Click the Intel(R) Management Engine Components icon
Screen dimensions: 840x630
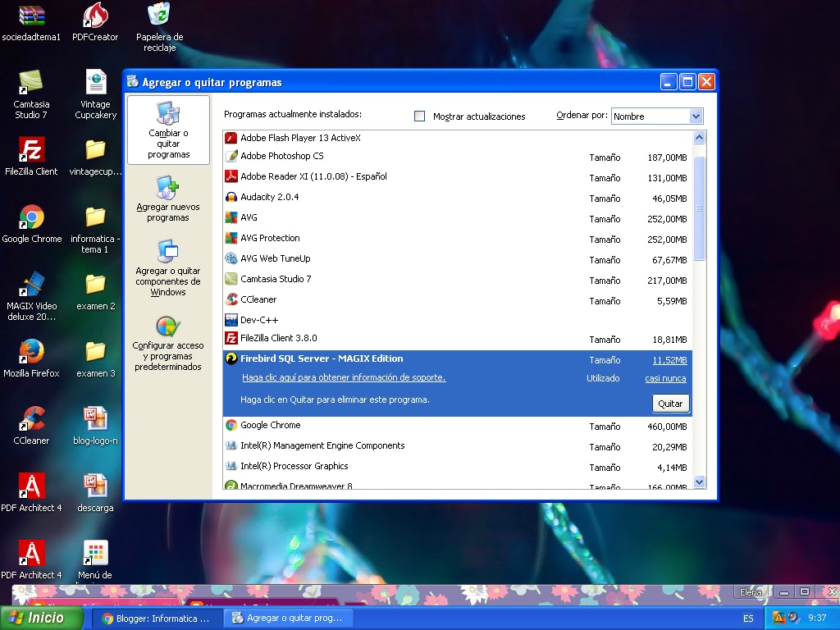[x=231, y=445]
